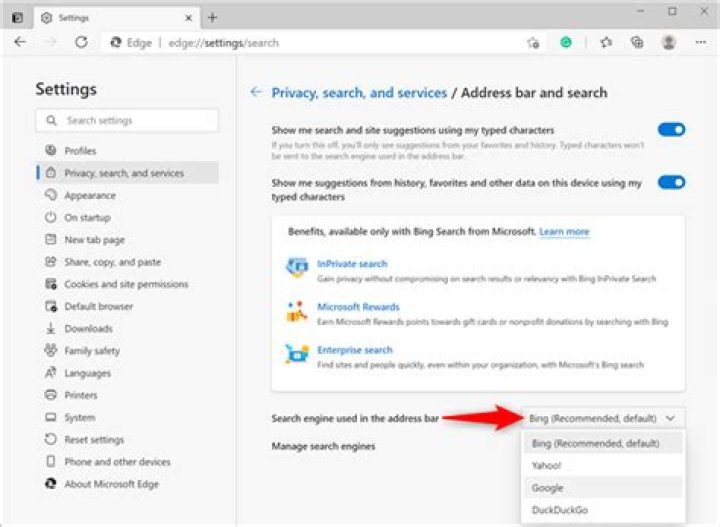Image resolution: width=720 pixels, height=527 pixels.
Task: Open System settings
Action: 127,417
